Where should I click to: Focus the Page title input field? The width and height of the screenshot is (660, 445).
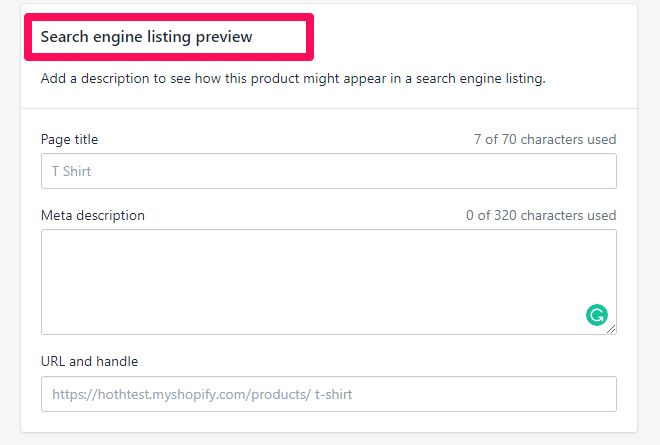click(329, 171)
